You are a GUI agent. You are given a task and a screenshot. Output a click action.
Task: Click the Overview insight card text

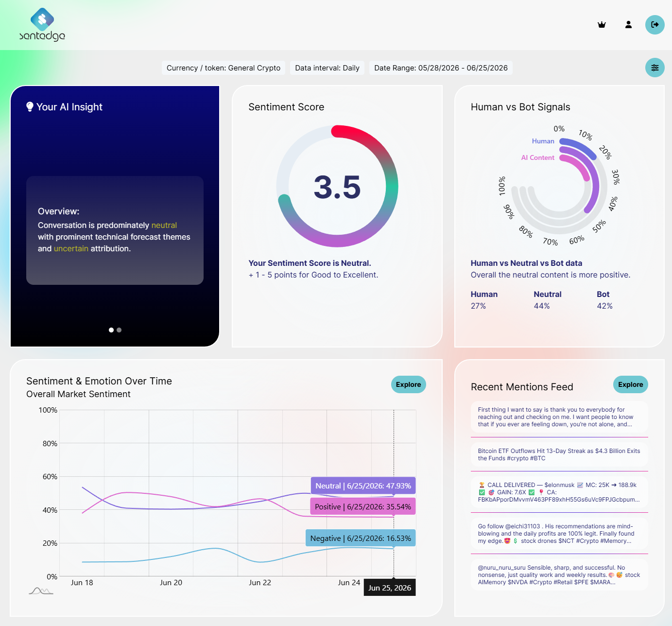[x=115, y=230]
